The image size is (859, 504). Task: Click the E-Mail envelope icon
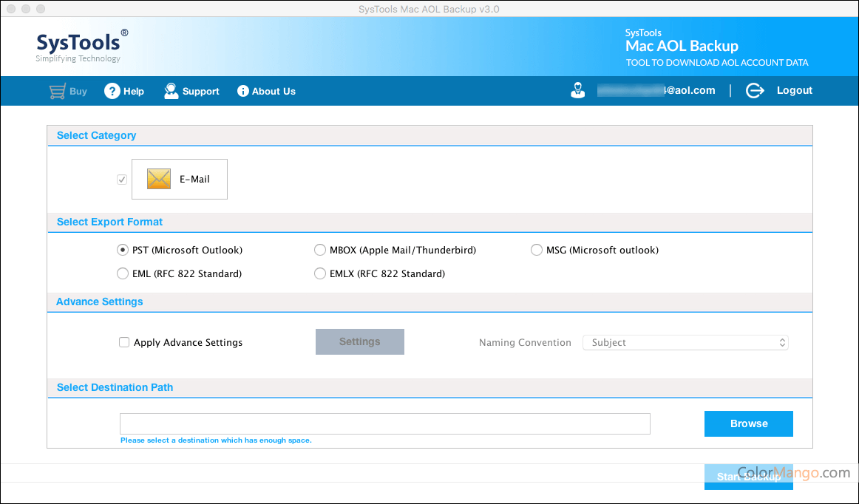pos(159,179)
